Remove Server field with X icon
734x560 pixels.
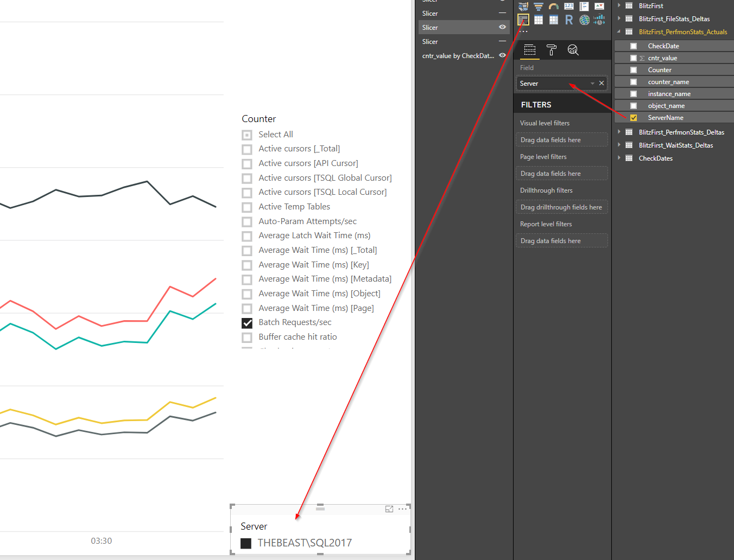[602, 83]
